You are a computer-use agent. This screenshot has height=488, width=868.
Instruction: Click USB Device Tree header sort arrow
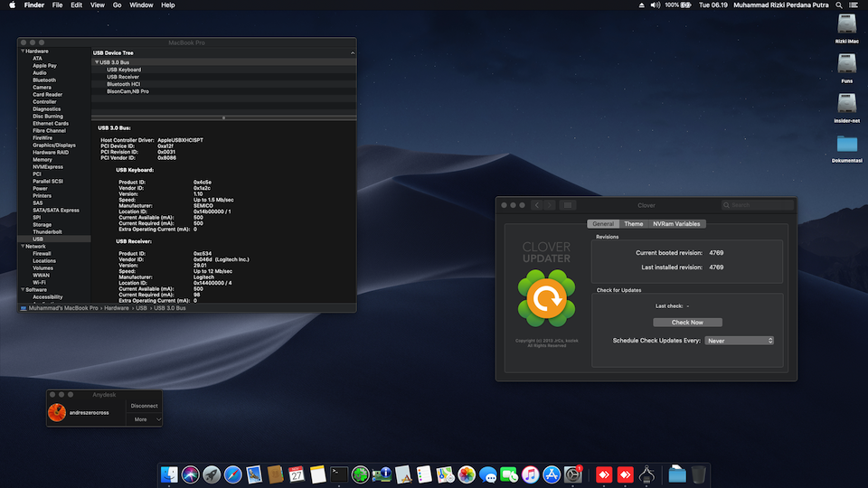pyautogui.click(x=353, y=53)
